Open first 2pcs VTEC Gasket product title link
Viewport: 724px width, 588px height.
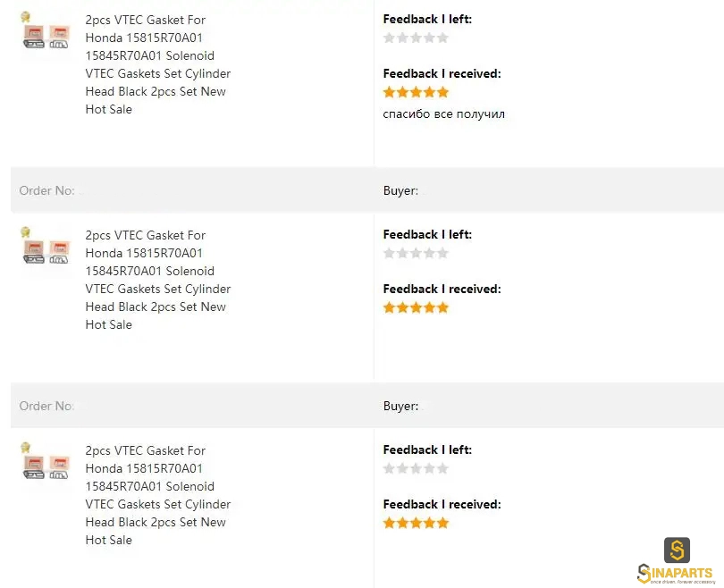coord(158,64)
